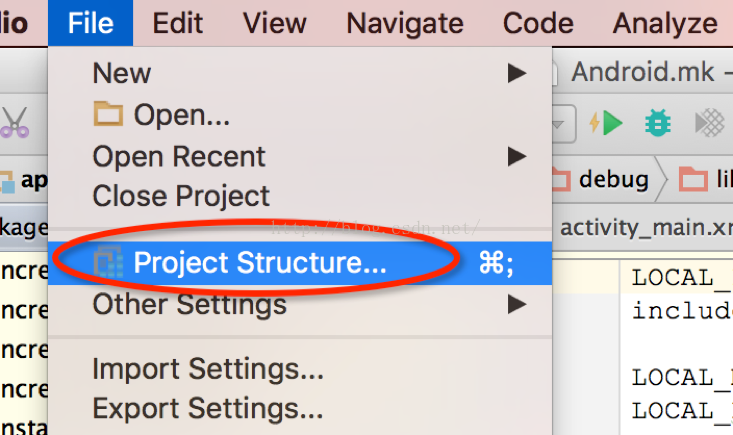Expand the Open Recent submenu arrow

pos(517,157)
